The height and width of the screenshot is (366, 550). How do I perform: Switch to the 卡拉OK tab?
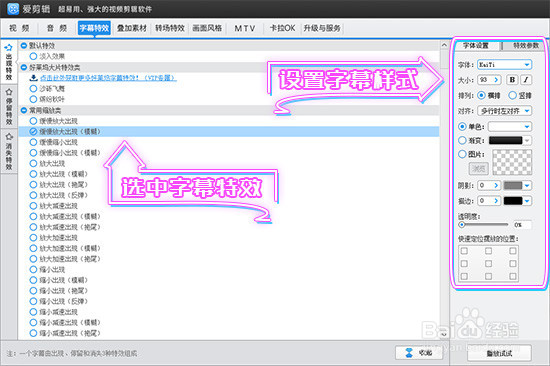[282, 28]
